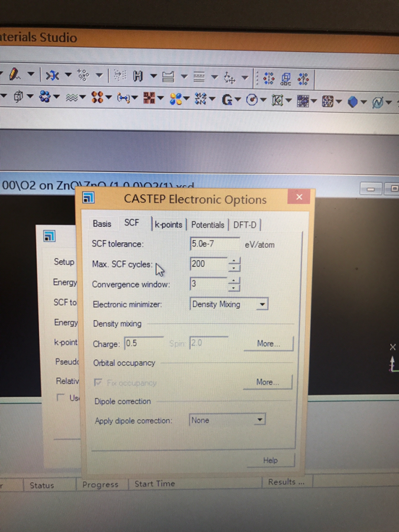The height and width of the screenshot is (532, 399).
Task: Click the purple square module icon
Action: coord(303,100)
